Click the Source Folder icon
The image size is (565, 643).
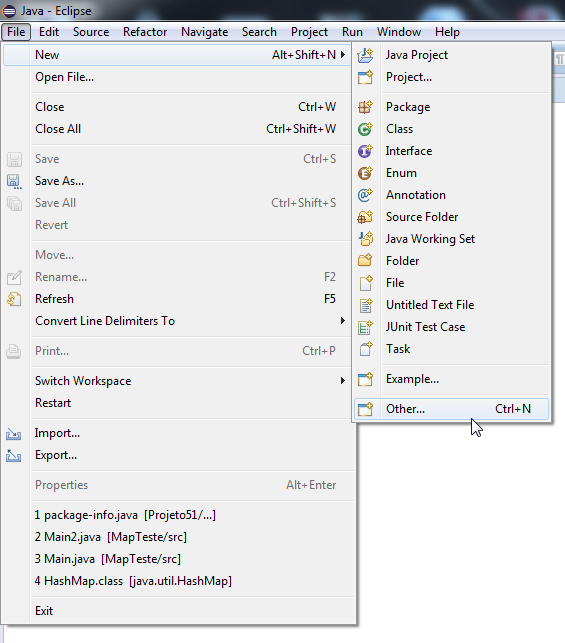(365, 217)
